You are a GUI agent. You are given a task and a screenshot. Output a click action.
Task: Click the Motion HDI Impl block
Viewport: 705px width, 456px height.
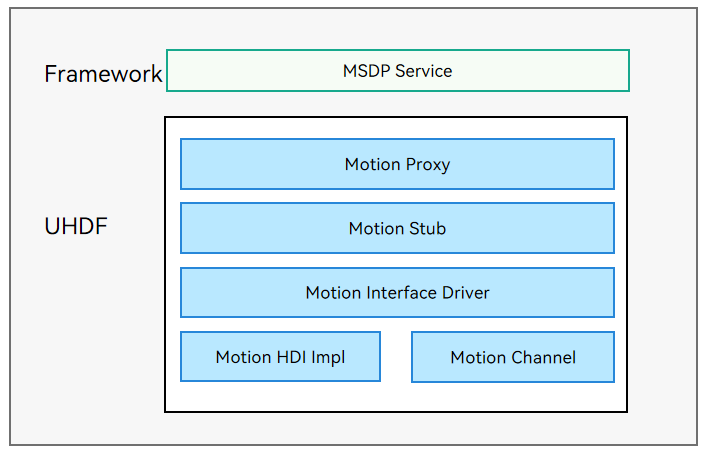(x=280, y=357)
